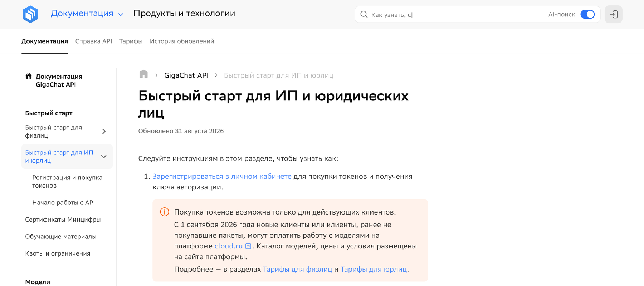This screenshot has height=286, width=644.
Task: Select the История обновлений tab
Action: click(182, 41)
